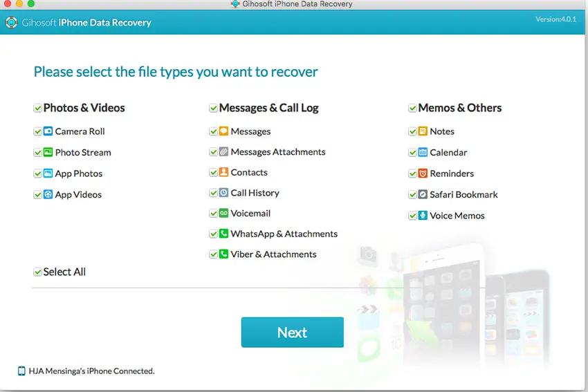Click the Call History clock icon
This screenshot has width=588, height=392.
pos(223,193)
